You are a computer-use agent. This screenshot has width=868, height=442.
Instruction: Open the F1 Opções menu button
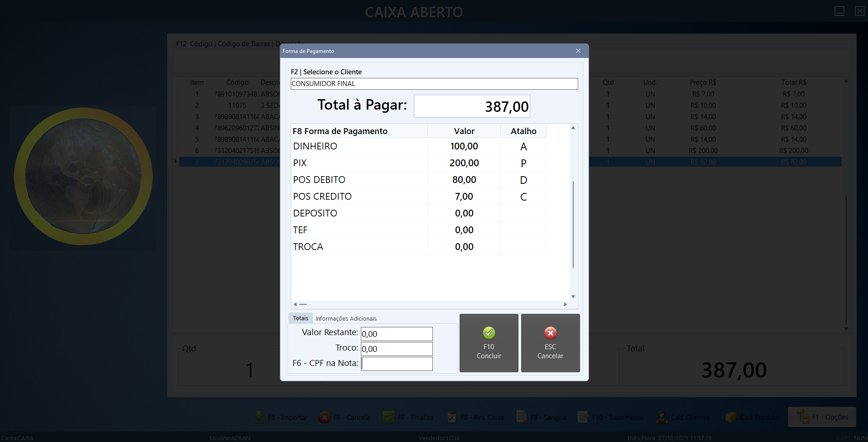822,417
